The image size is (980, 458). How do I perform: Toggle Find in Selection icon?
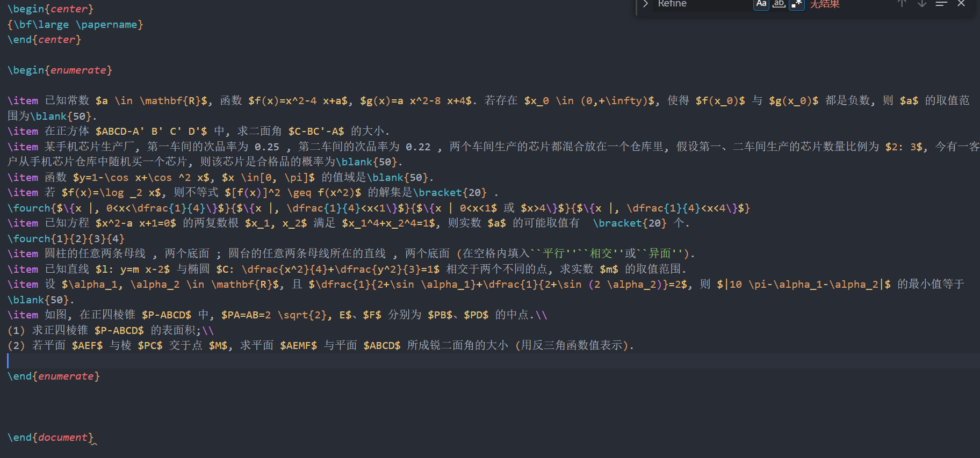[941, 4]
